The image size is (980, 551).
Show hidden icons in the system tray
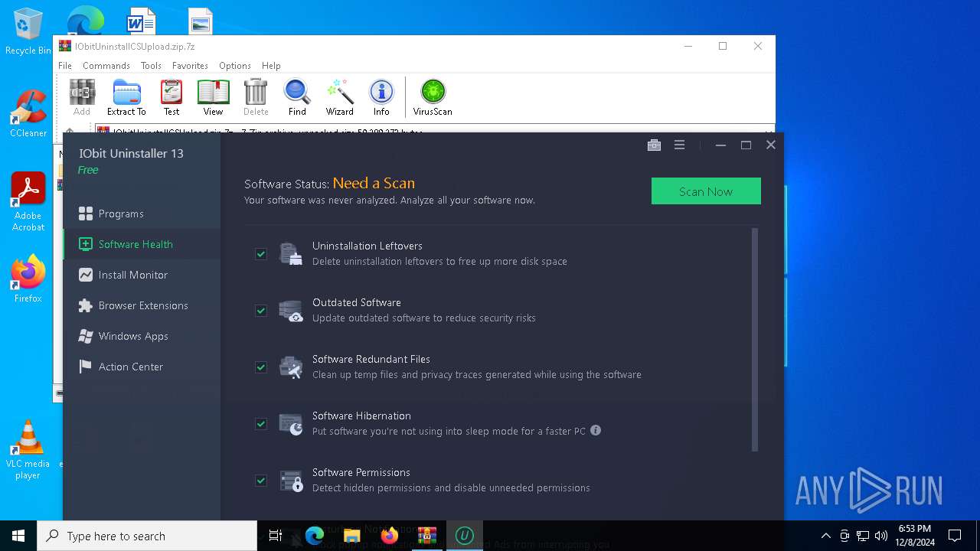click(825, 536)
